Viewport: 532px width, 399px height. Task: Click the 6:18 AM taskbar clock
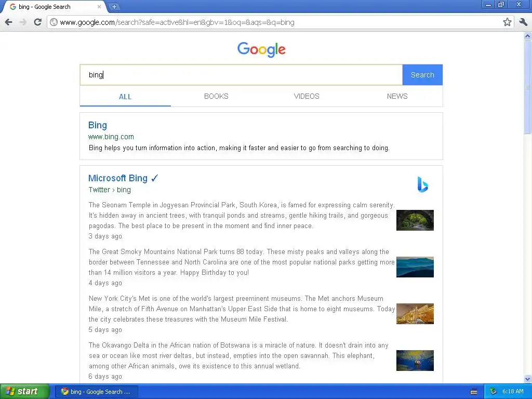click(x=513, y=392)
